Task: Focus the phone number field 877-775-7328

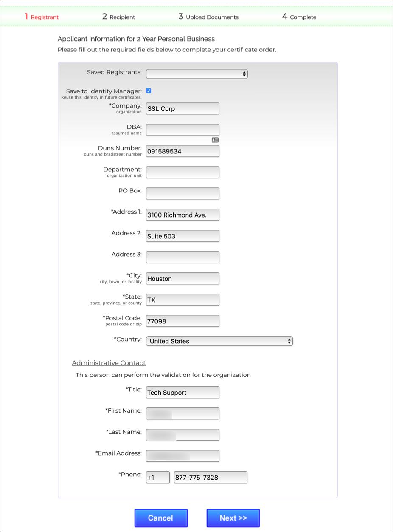Action: coord(211,478)
